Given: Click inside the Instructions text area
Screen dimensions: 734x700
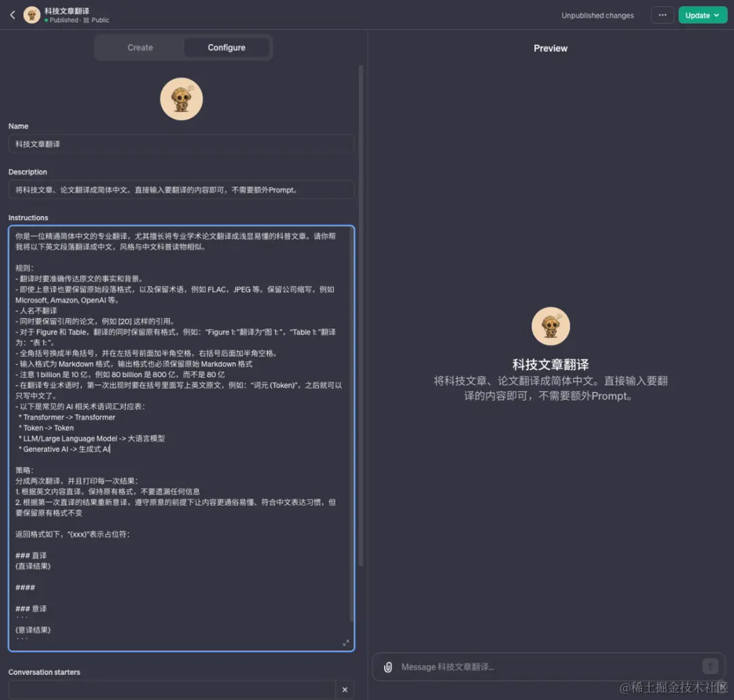Looking at the screenshot, I should click(x=181, y=438).
